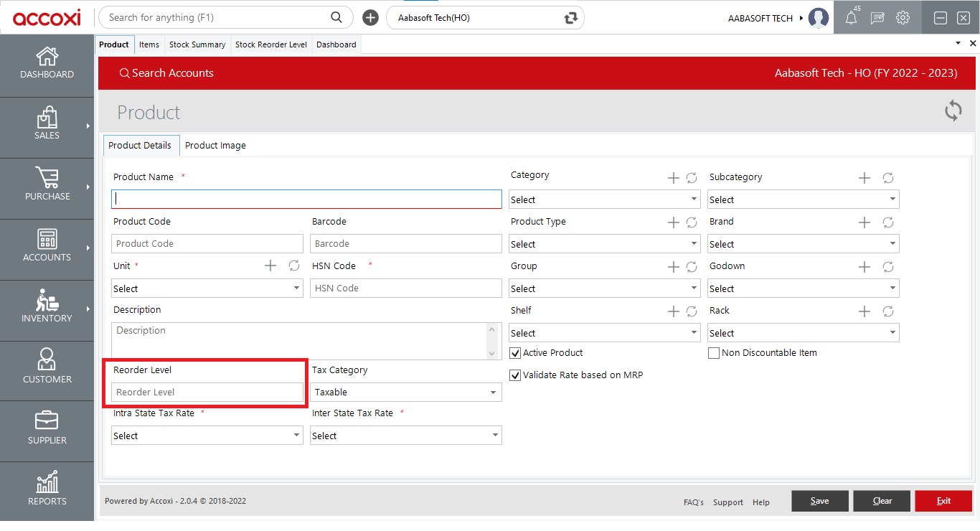Open the Sales module
This screenshot has width=980, height=531.
47,124
